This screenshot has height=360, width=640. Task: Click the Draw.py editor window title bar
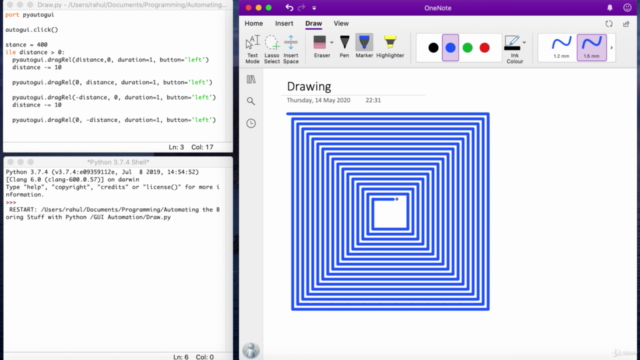pyautogui.click(x=118, y=5)
